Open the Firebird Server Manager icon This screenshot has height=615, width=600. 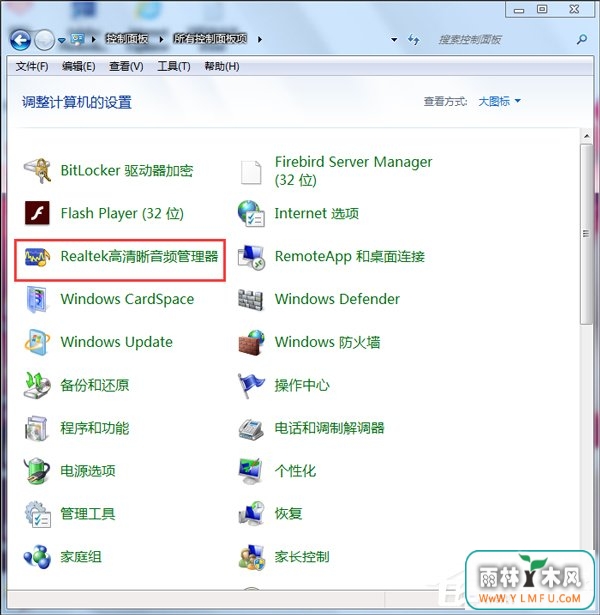click(x=251, y=172)
